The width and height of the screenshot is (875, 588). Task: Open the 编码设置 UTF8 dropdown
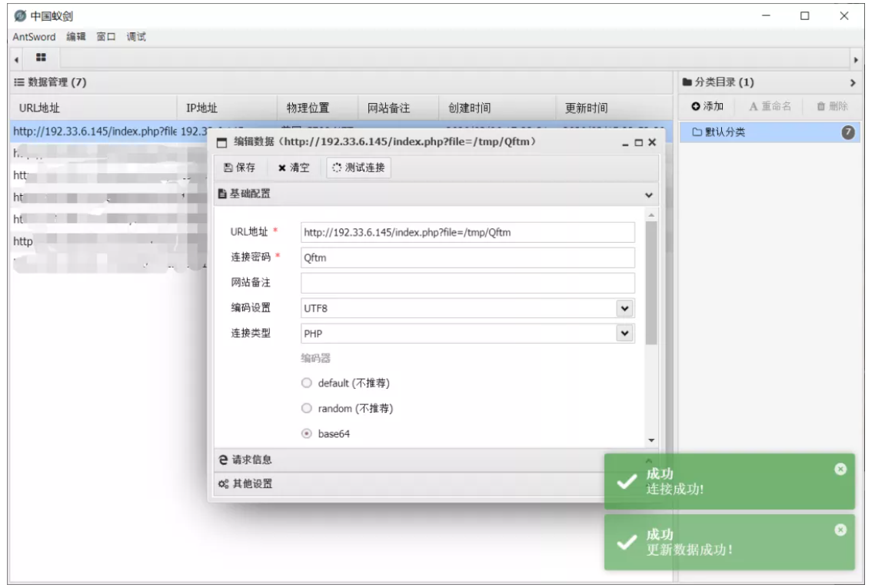[624, 308]
